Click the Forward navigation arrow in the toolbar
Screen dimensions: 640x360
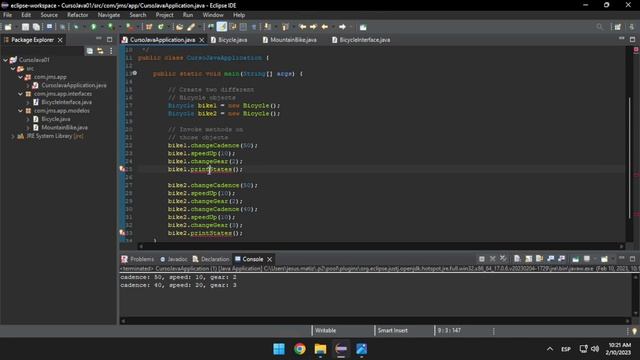pyautogui.click(x=342, y=27)
